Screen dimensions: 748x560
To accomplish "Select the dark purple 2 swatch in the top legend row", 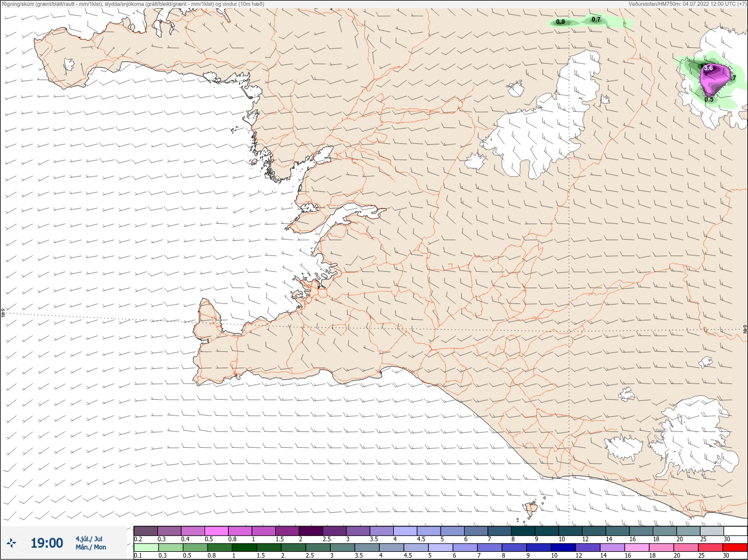I will [x=311, y=531].
